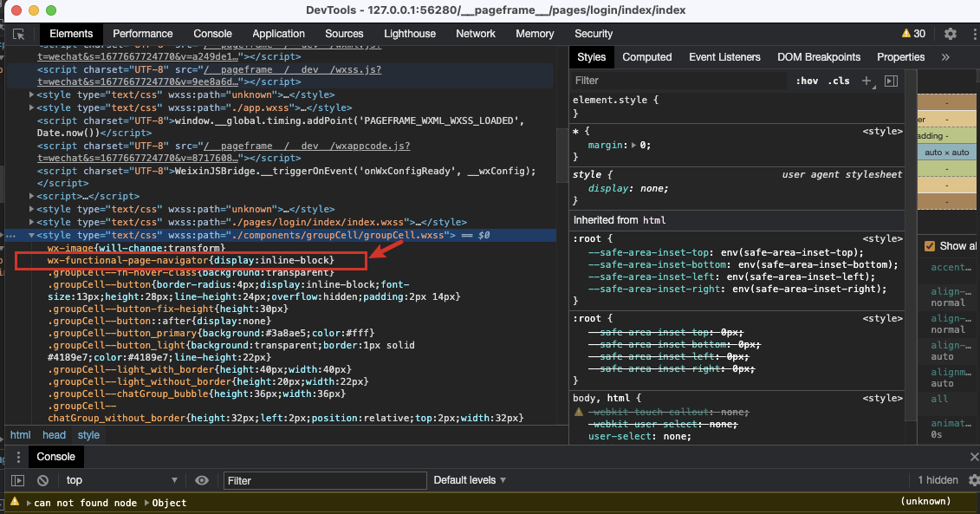The width and height of the screenshot is (980, 514).
Task: Click the warnings count badge showing 30
Action: coord(913,34)
